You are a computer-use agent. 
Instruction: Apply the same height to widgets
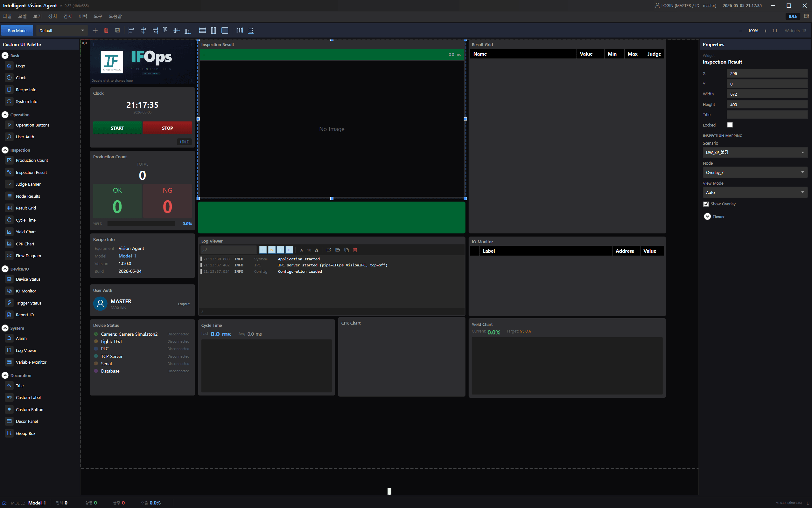[213, 31]
